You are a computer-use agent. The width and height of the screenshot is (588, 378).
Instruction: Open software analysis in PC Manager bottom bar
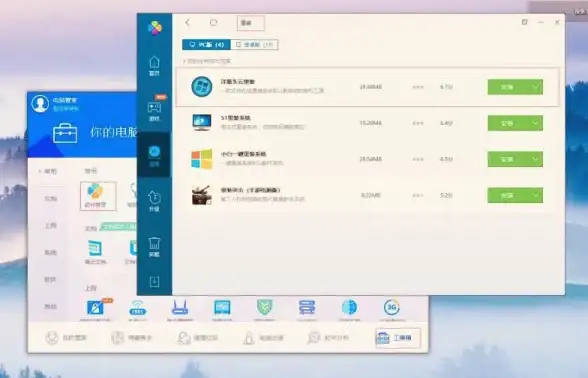coord(328,338)
